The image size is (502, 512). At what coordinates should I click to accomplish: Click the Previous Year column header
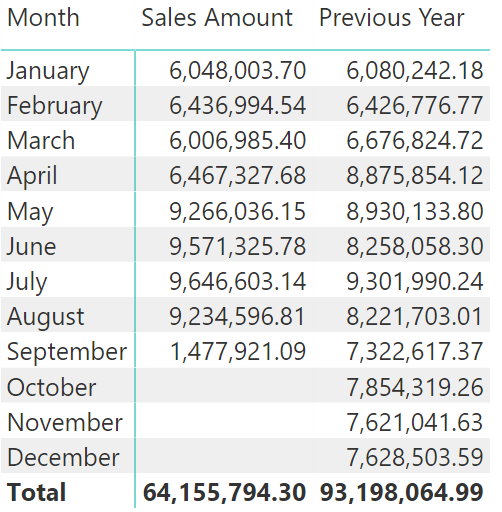392,18
